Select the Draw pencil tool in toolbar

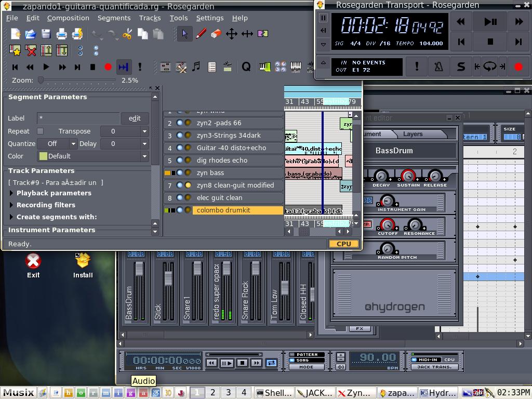pos(201,34)
